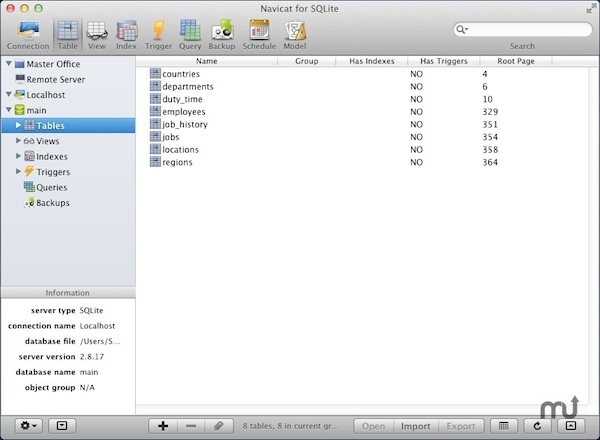Open the Query toolbar icon
The width and height of the screenshot is (600, 440).
pos(190,35)
